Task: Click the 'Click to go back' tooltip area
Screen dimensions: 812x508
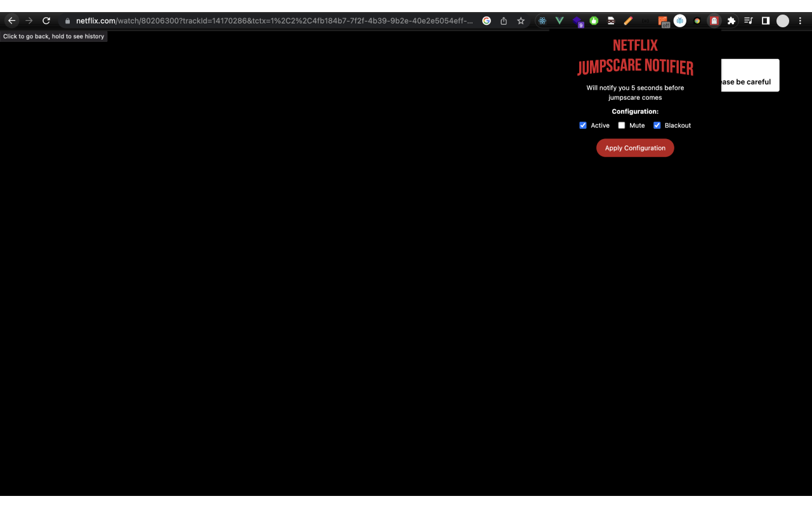Action: point(54,36)
